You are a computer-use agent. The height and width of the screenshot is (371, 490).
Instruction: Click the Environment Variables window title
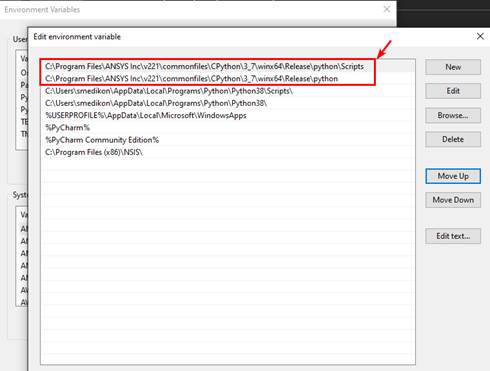[x=42, y=10]
